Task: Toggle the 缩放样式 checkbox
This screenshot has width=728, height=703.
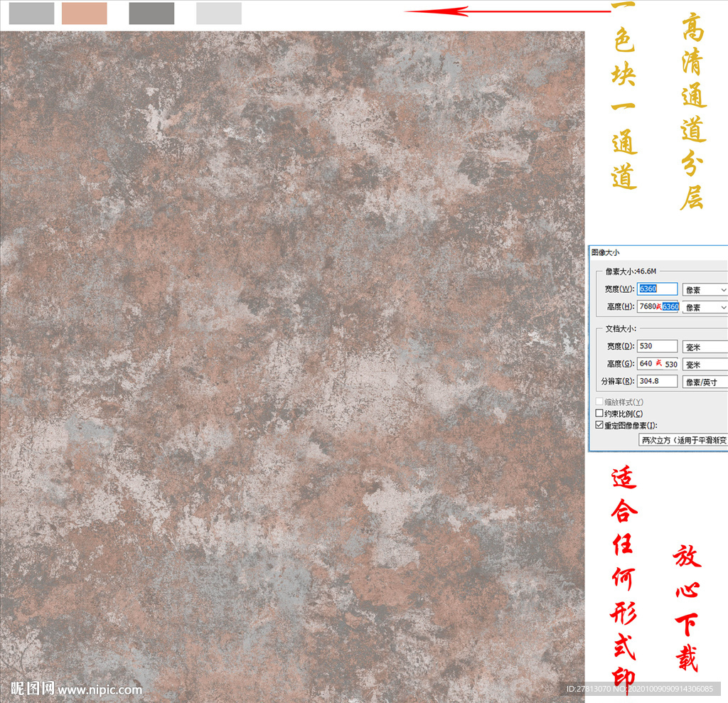Action: point(599,402)
